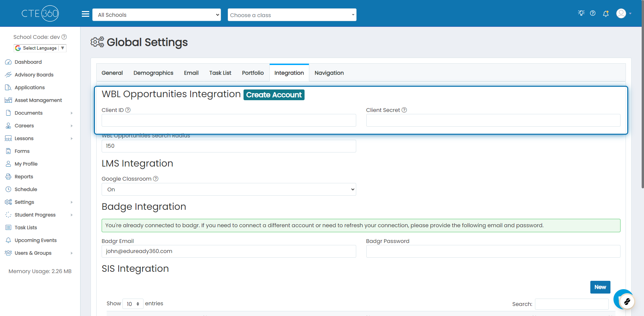644x316 pixels.
Task: Click the Create Account button
Action: pos(274,95)
